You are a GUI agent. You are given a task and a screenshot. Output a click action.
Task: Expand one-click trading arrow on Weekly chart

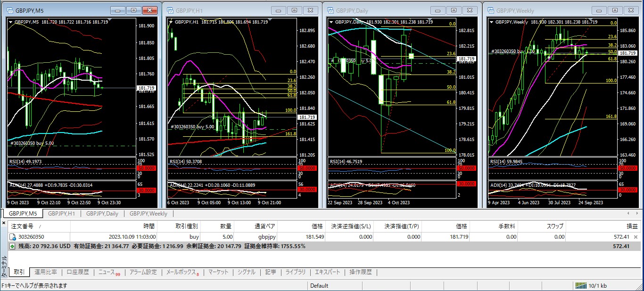click(492, 22)
